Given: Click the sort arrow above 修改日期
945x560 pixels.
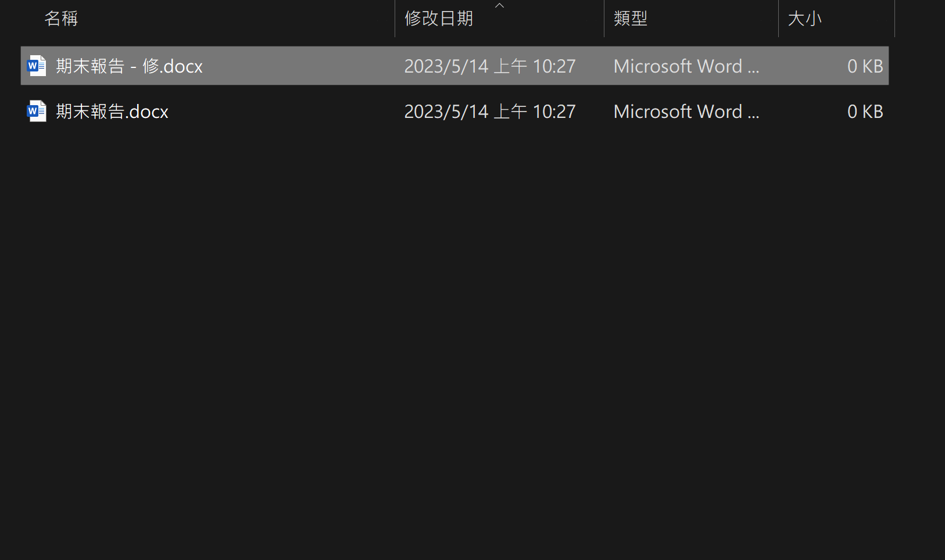Looking at the screenshot, I should [x=499, y=5].
